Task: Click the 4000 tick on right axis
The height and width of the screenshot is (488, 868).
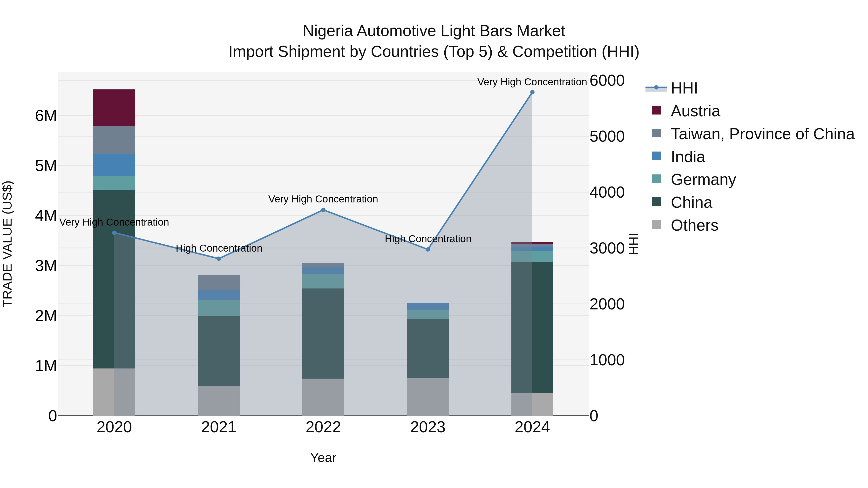Action: 607,192
